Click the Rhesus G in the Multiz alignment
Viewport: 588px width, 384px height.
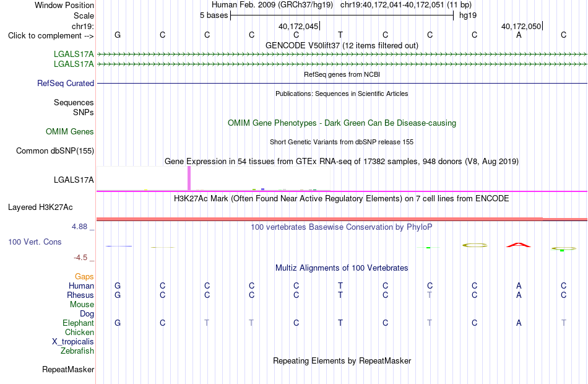tap(118, 295)
